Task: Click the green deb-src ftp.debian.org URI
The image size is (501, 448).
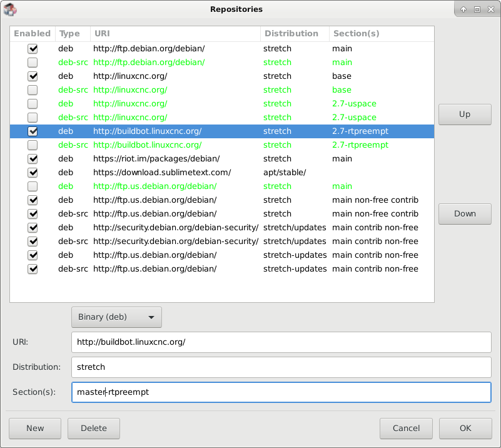Action: point(149,63)
